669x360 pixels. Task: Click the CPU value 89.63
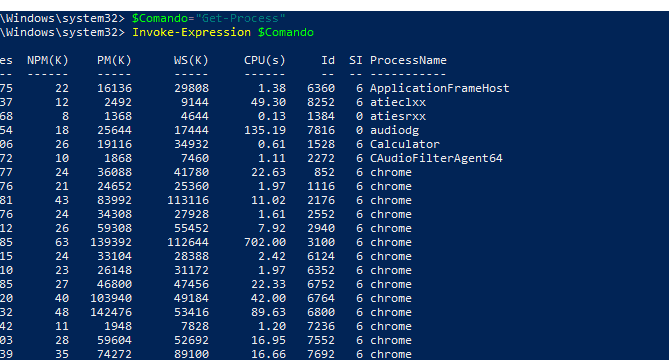(268, 312)
